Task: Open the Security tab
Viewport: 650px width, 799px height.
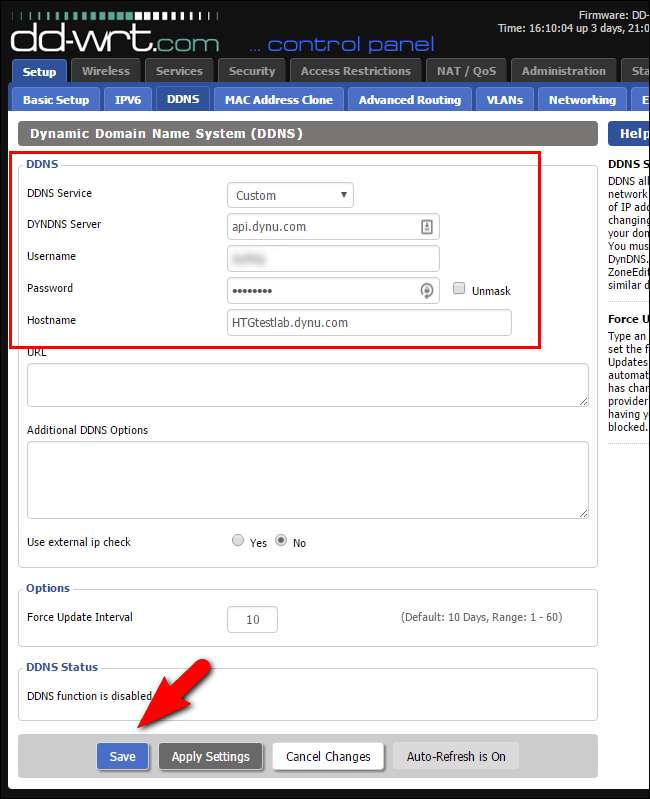Action: coord(252,71)
